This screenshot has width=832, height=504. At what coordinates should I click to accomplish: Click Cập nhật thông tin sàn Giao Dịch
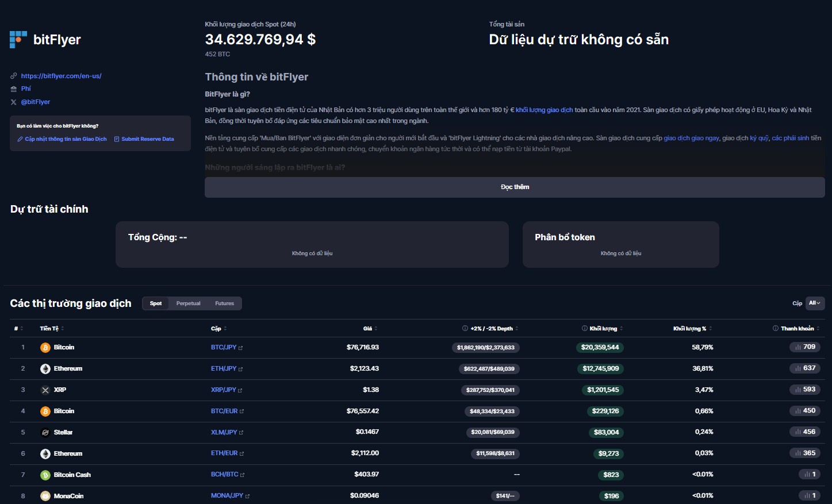[62, 139]
